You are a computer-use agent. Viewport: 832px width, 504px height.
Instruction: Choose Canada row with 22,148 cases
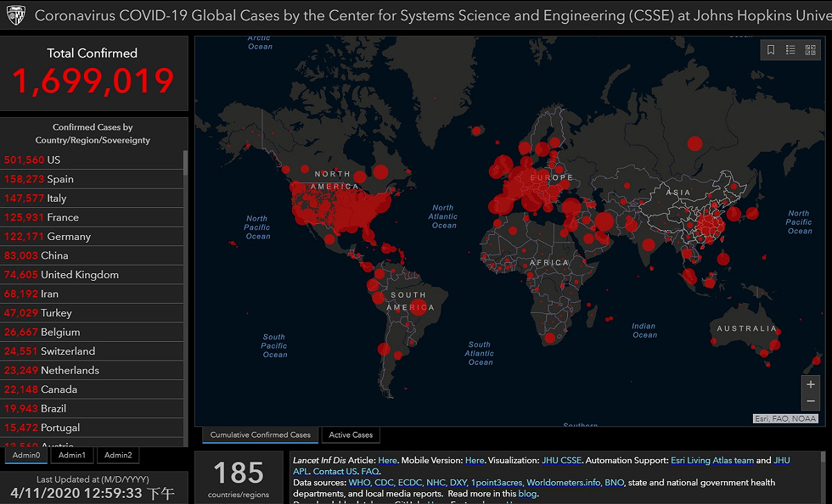92,390
